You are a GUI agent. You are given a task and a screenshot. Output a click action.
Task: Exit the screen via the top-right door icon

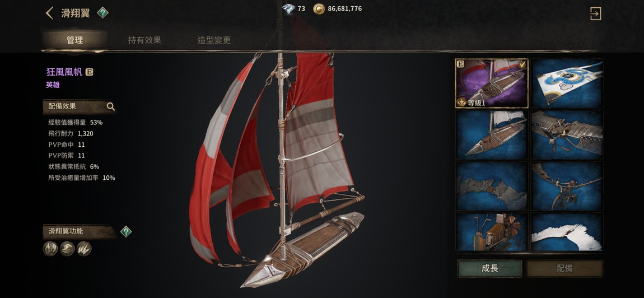595,13
